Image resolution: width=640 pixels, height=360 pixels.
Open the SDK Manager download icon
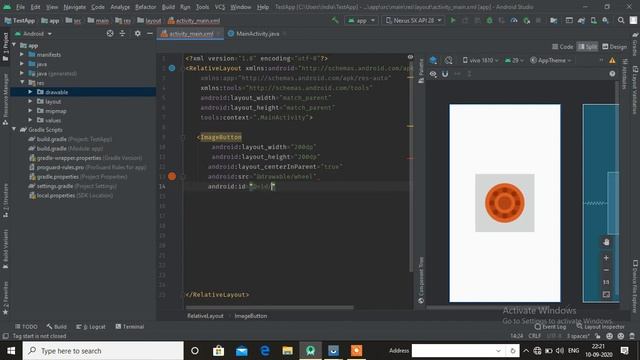(605, 20)
